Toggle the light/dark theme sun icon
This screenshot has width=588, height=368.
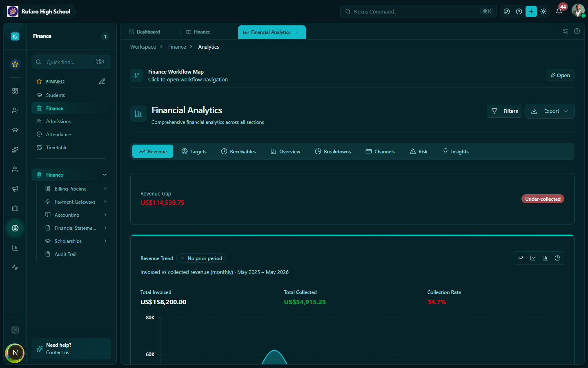(x=543, y=11)
